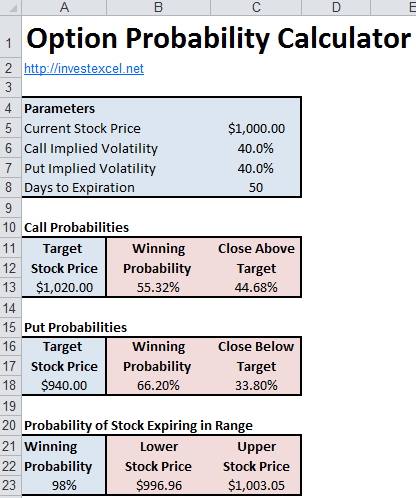The image size is (416, 498).
Task: Select row 5 header
Action: click(x=11, y=129)
